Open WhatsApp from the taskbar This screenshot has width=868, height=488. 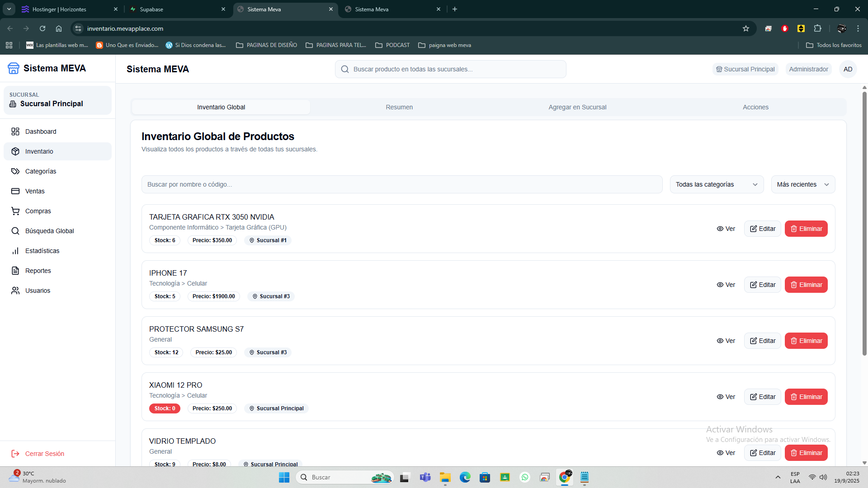coord(525,477)
